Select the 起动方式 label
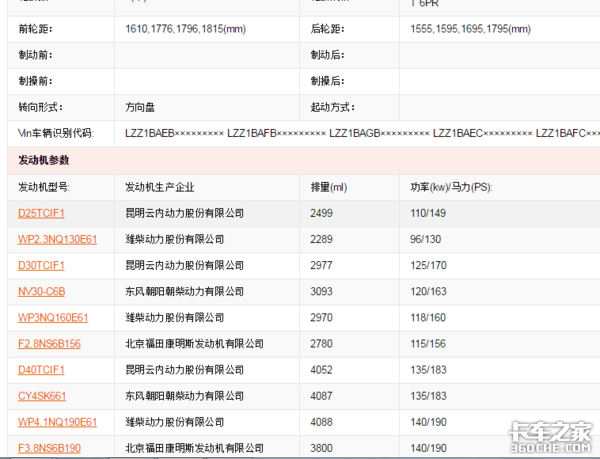 coord(333,107)
